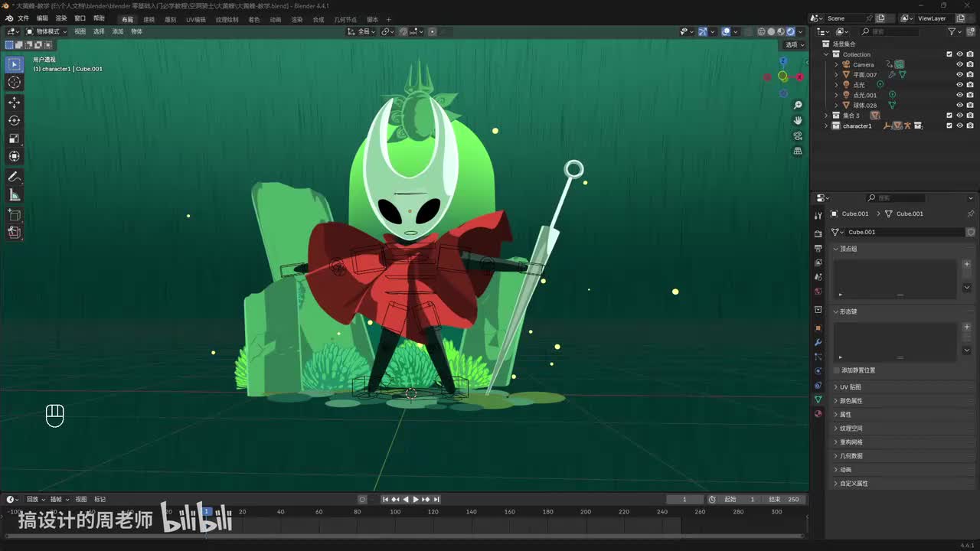This screenshot has height=551, width=980.
Task: Jump to the timeline start
Action: [386, 499]
